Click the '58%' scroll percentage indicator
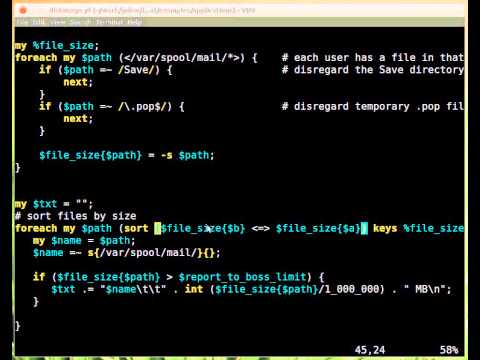 click(x=449, y=350)
